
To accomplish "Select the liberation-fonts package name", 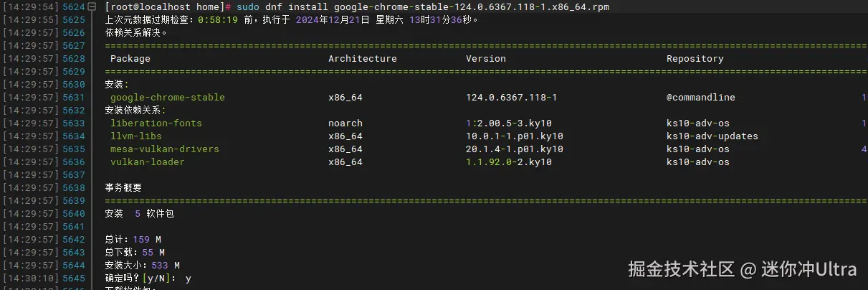I will (x=156, y=123).
